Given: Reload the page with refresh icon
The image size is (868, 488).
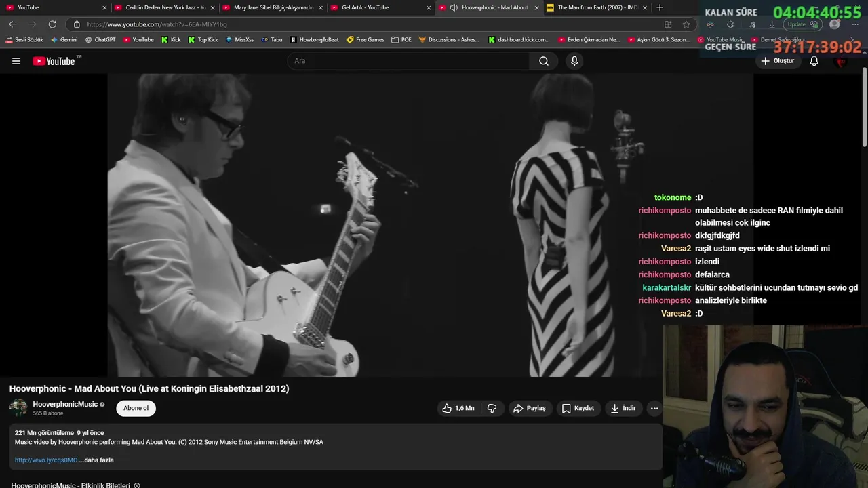Looking at the screenshot, I should [52, 24].
